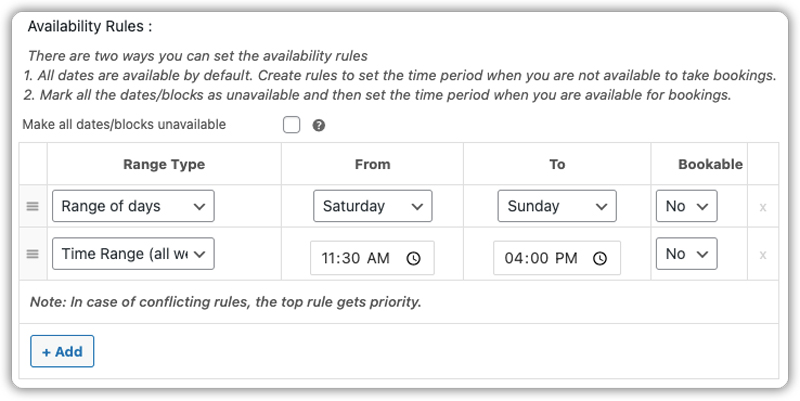Add a new availability rule
The image size is (800, 401).
coord(62,352)
